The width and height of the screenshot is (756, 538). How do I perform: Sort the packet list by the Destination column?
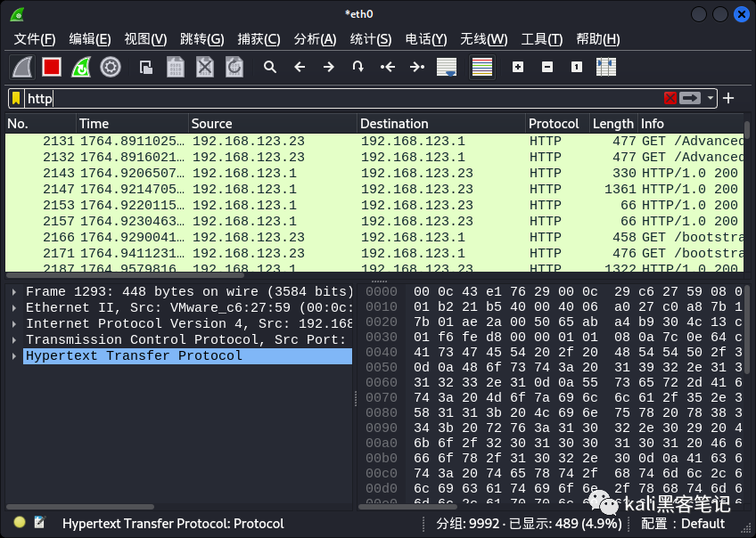[x=441, y=124]
